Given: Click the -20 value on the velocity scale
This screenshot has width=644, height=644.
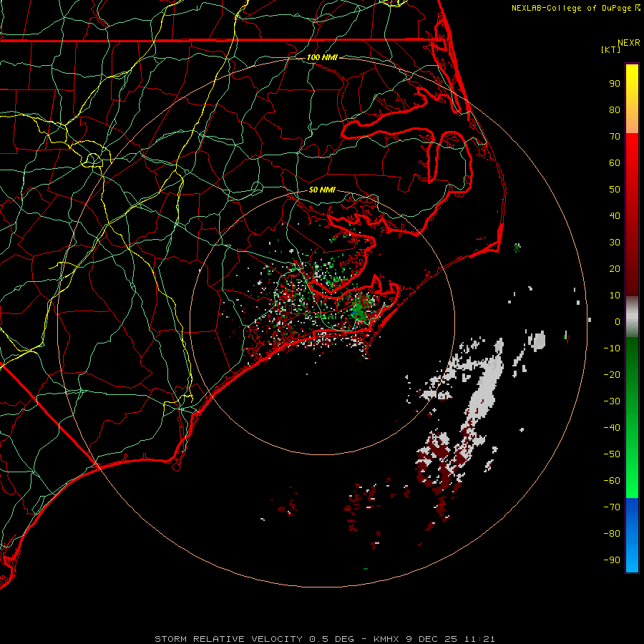Looking at the screenshot, I should (x=612, y=374).
